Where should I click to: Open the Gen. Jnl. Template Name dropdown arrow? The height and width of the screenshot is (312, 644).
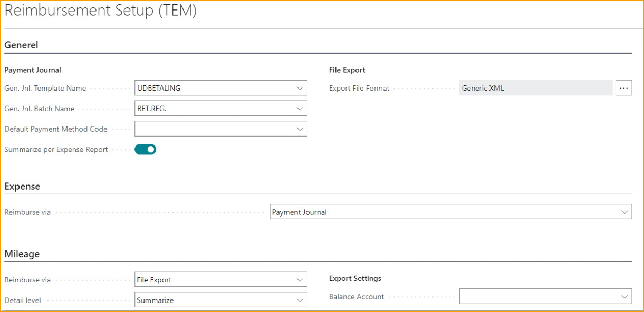coord(300,88)
